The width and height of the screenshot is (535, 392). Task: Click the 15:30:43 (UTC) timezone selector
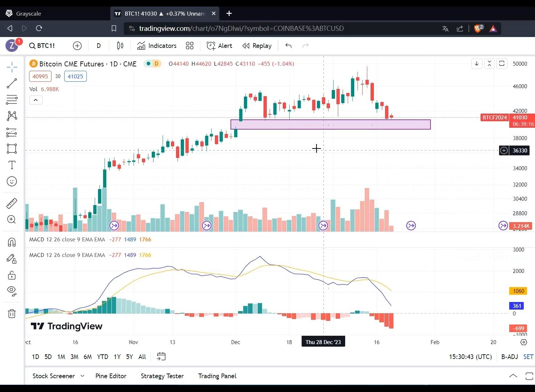[x=470, y=357]
